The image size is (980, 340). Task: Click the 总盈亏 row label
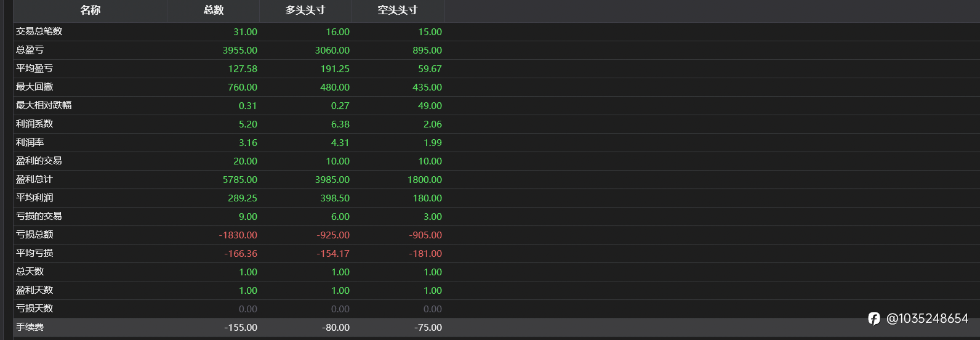click(30, 50)
